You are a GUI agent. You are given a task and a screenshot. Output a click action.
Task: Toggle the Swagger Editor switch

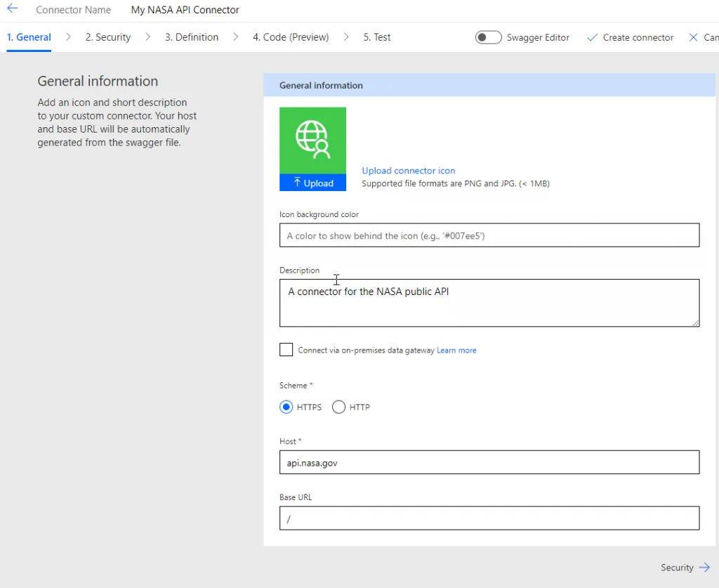(x=488, y=37)
